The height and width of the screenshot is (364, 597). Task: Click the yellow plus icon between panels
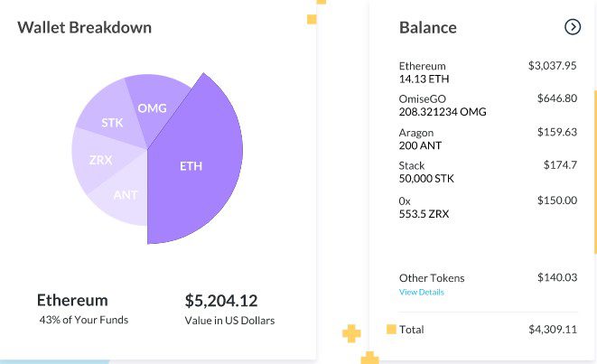click(351, 335)
